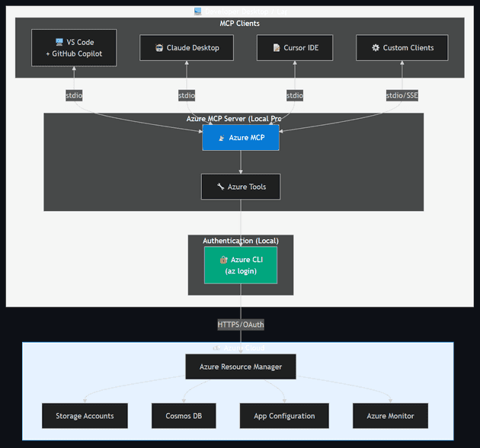The image size is (480, 448).
Task: Click the wrench icon beside Azure Tools
Action: (220, 187)
